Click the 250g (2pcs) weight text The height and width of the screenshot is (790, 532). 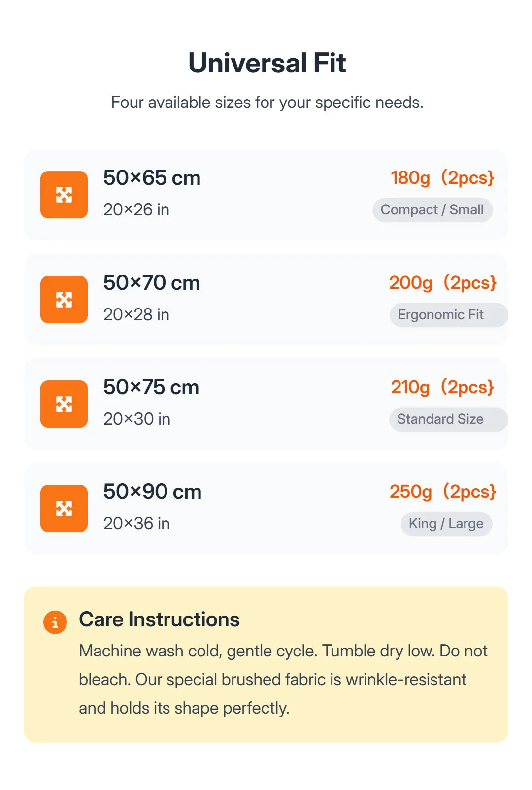442,492
